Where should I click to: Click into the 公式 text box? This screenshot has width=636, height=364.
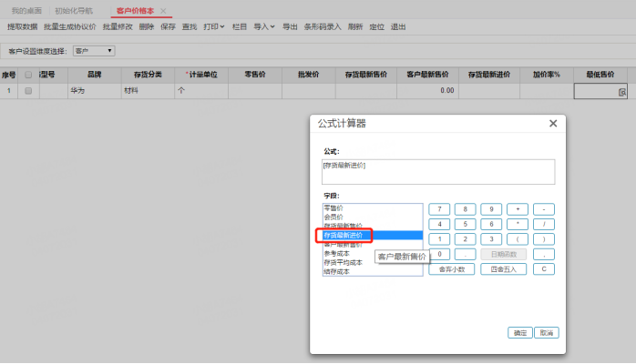tap(438, 172)
